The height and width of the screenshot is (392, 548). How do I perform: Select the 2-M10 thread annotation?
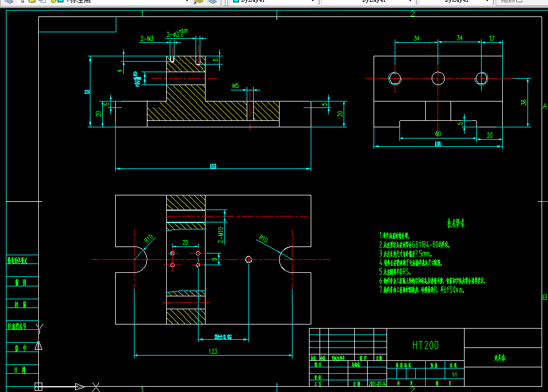pos(220,235)
